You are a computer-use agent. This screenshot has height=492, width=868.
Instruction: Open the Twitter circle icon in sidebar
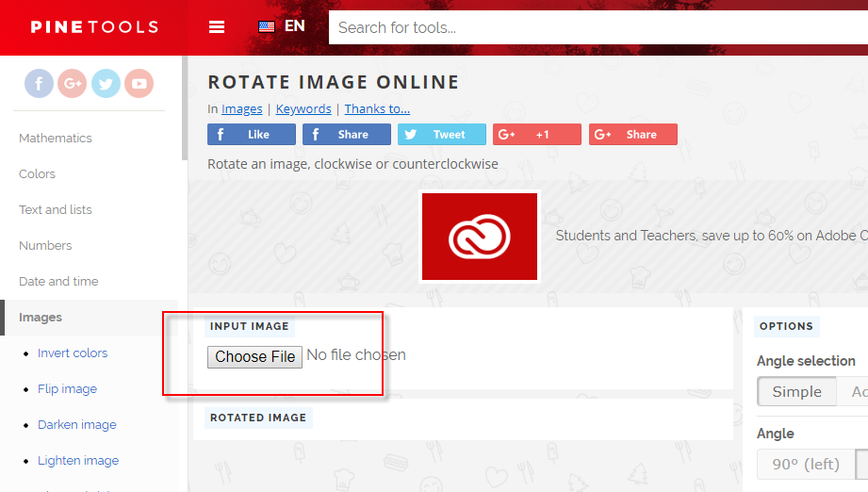[x=106, y=84]
